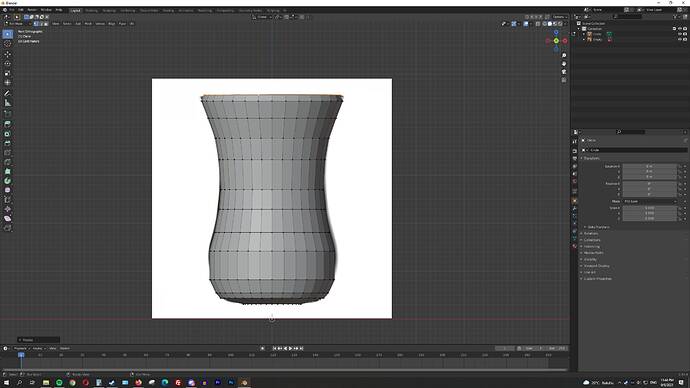Toggle camera view with the camera icon
The height and width of the screenshot is (388, 690).
(564, 72)
